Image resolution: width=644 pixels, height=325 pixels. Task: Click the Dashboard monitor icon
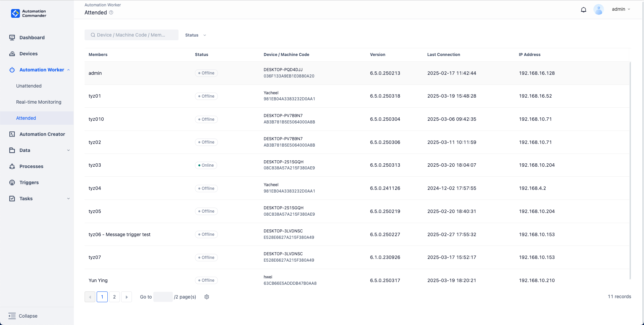click(x=12, y=38)
